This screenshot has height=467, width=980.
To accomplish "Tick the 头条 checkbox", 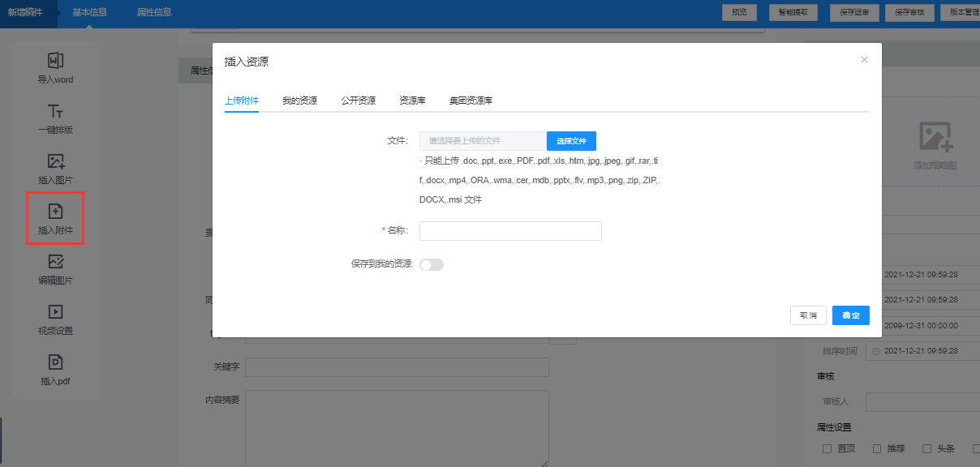I will [926, 448].
